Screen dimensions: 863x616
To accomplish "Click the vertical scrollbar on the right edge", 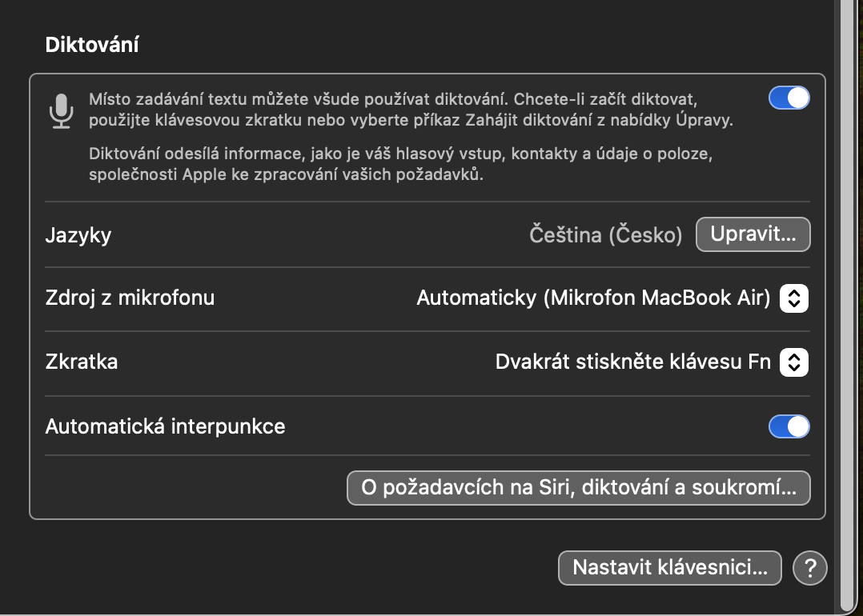I will [x=847, y=304].
